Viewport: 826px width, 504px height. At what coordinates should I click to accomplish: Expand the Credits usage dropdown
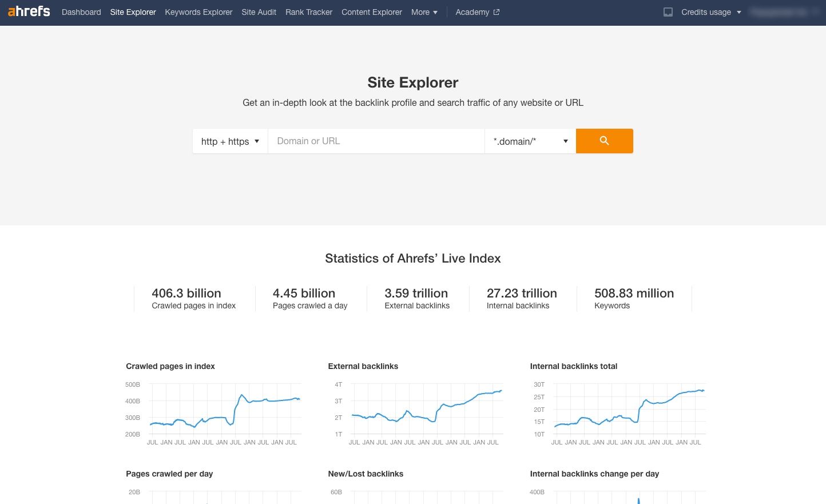click(711, 12)
